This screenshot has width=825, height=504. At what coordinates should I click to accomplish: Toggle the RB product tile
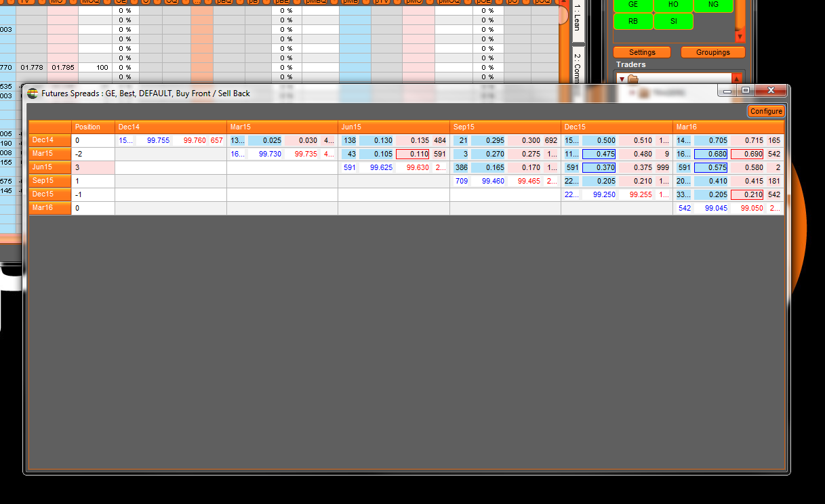pyautogui.click(x=632, y=21)
